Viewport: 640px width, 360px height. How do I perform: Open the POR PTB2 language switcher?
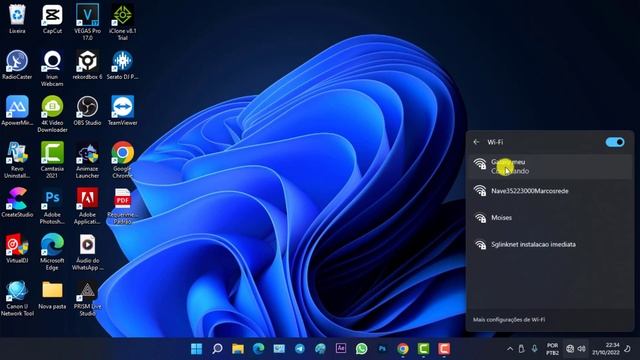pyautogui.click(x=552, y=349)
